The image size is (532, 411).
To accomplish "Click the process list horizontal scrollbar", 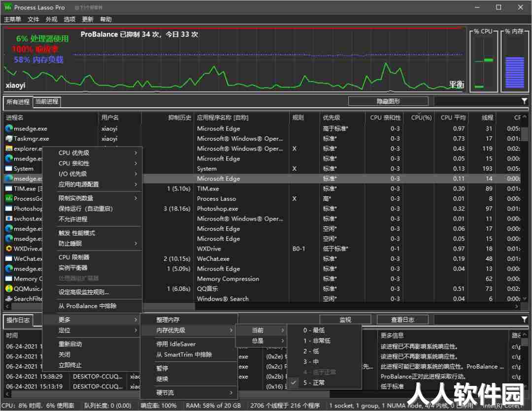I will click(263, 306).
